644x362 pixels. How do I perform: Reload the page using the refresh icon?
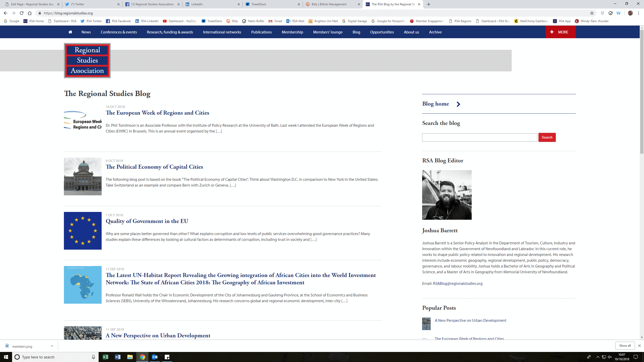pyautogui.click(x=22, y=13)
